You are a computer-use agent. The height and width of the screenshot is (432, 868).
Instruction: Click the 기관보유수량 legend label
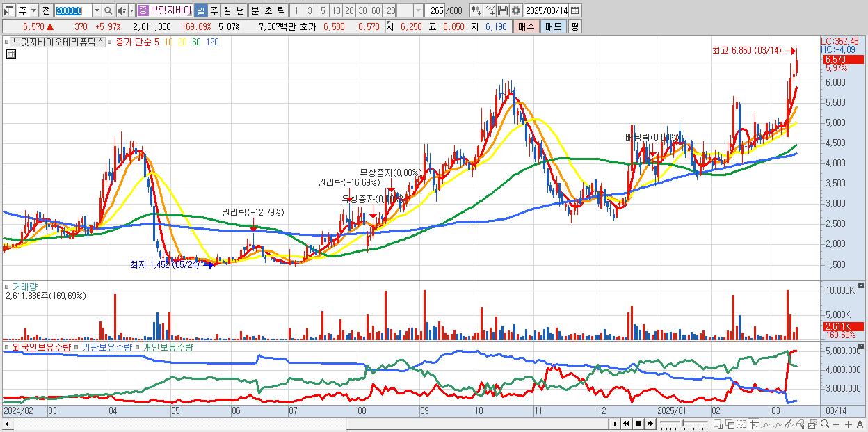107,347
